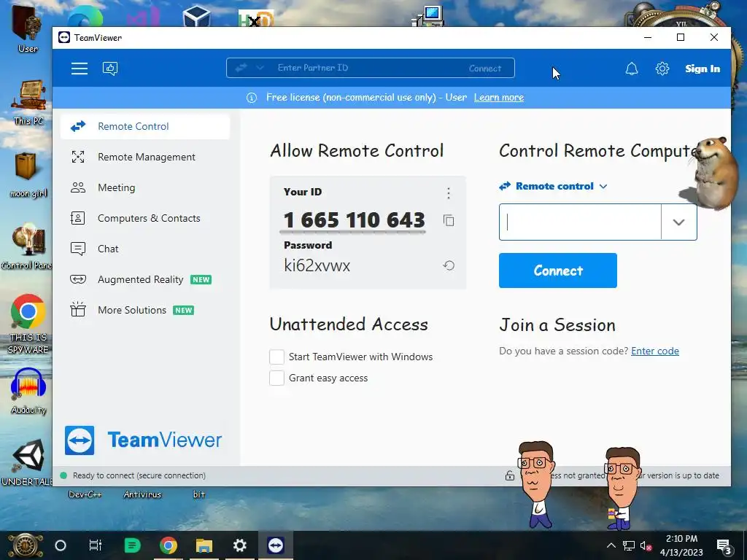Viewport: 747px width, 560px height.
Task: Expand connection mode chevron in header search
Action: click(260, 68)
